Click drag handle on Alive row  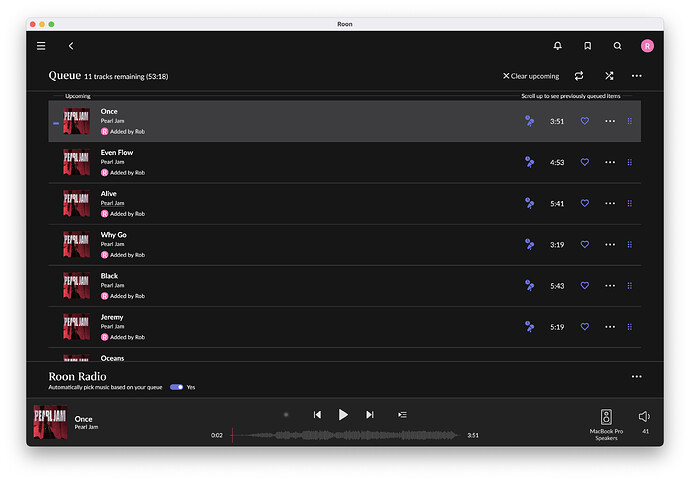(630, 203)
